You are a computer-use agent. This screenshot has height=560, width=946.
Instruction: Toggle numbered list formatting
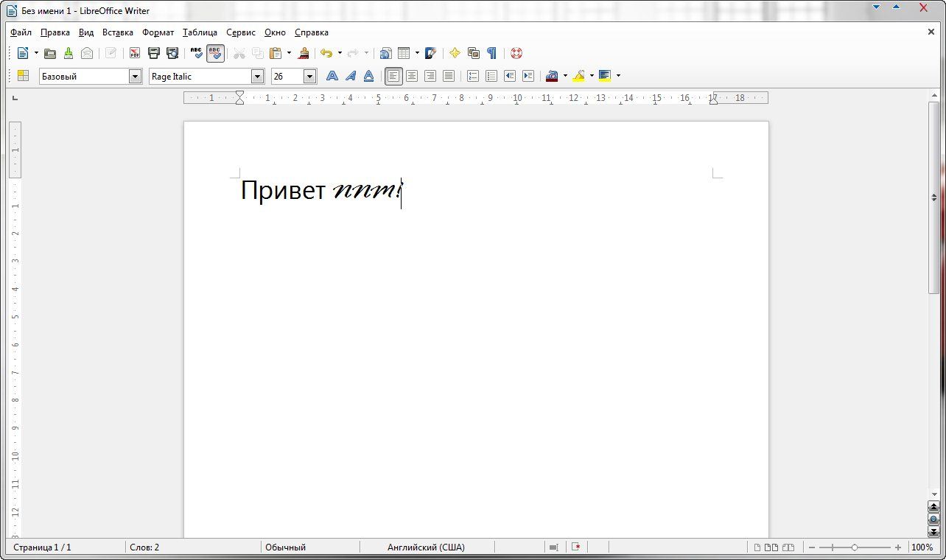pos(473,76)
